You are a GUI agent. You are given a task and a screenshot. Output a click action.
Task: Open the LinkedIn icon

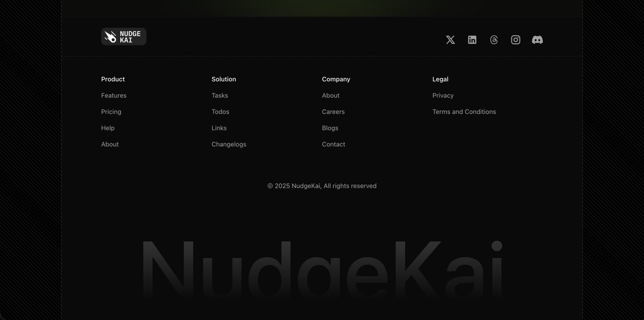(x=472, y=39)
